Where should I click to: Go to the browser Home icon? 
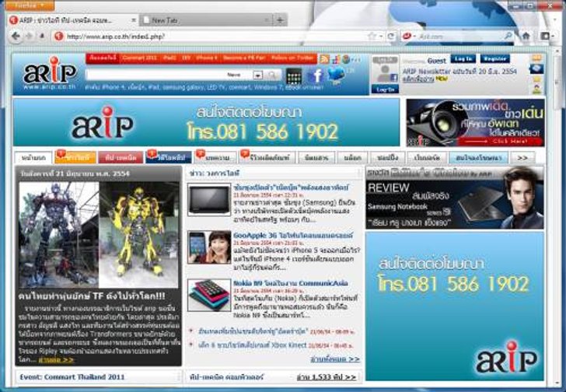[x=526, y=36]
